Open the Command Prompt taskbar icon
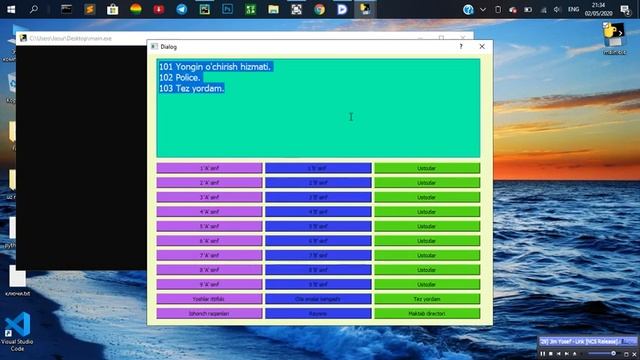640x360 pixels. tap(66, 9)
